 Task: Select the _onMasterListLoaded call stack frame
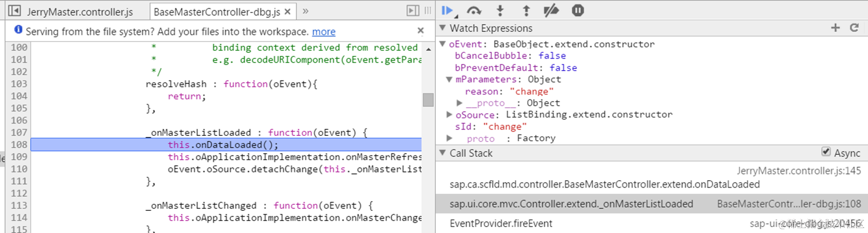coord(652,204)
